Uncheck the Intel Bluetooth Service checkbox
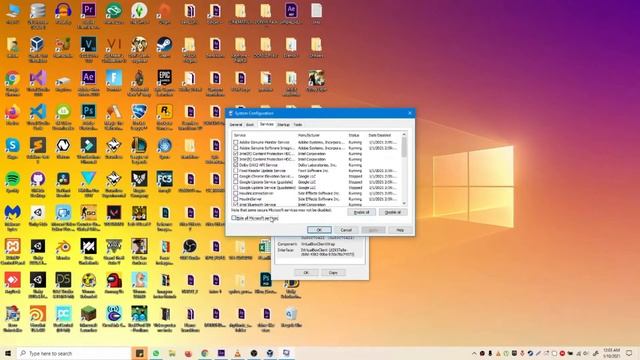 pyautogui.click(x=236, y=204)
